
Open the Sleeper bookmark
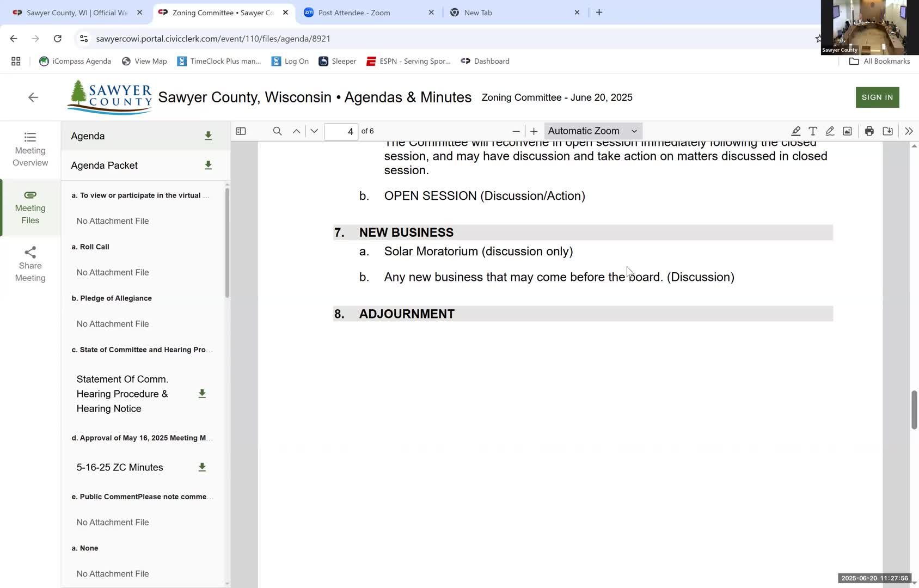coord(338,62)
